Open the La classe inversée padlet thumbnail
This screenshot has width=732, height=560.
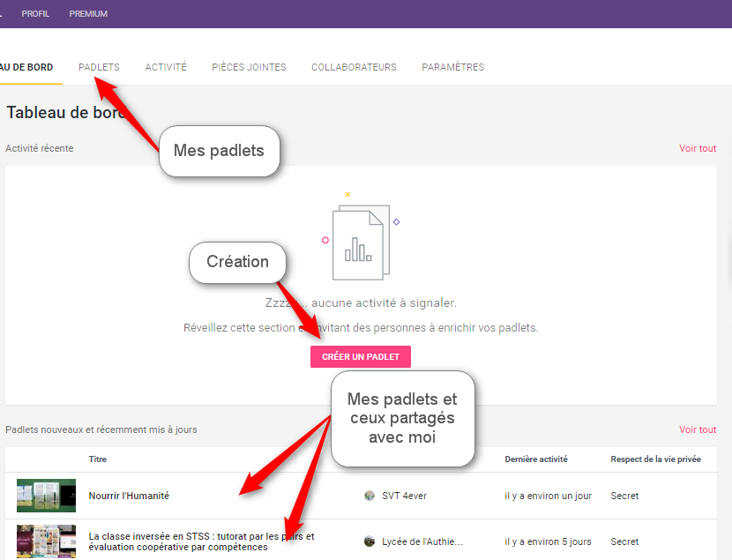tap(46, 541)
